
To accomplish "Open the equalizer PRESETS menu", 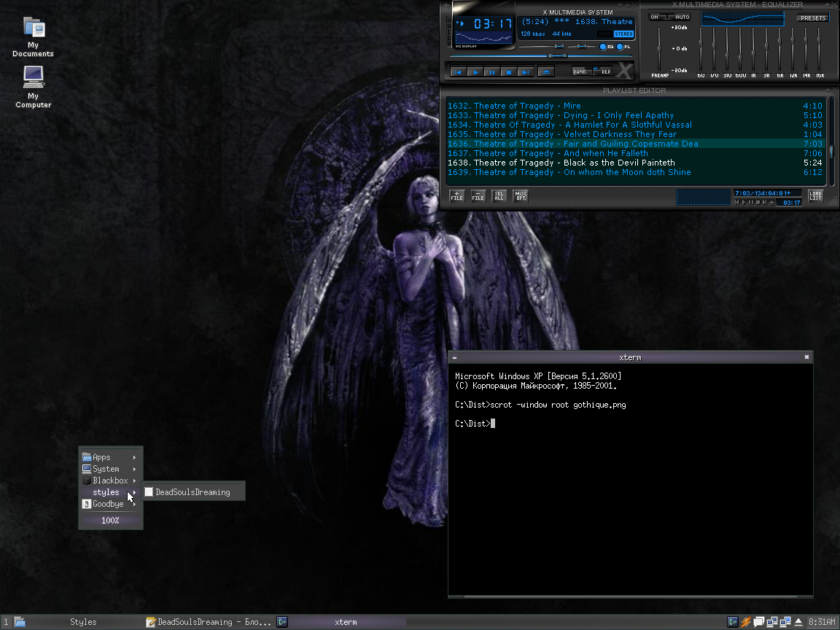I will pos(813,17).
